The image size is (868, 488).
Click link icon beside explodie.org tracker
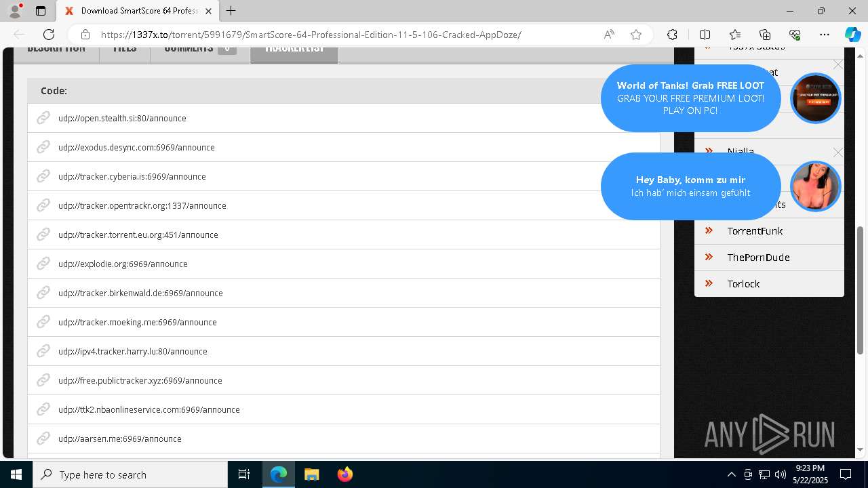click(x=43, y=264)
